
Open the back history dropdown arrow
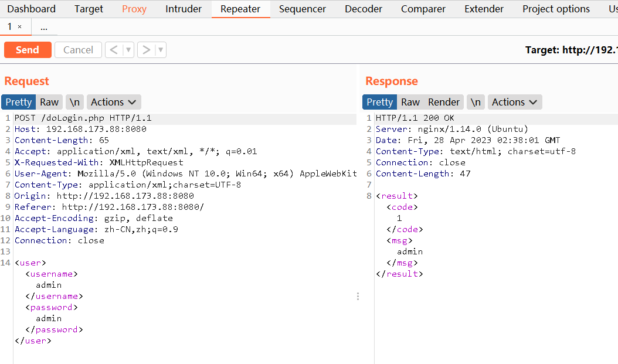[x=128, y=50]
